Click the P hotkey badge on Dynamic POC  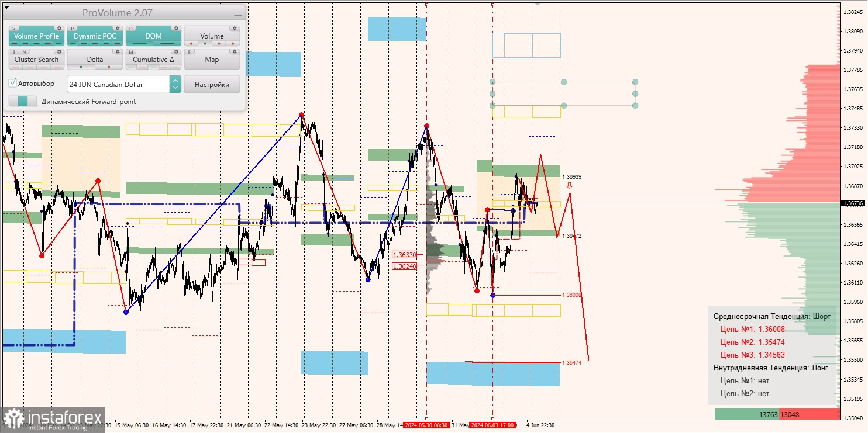pos(73,29)
